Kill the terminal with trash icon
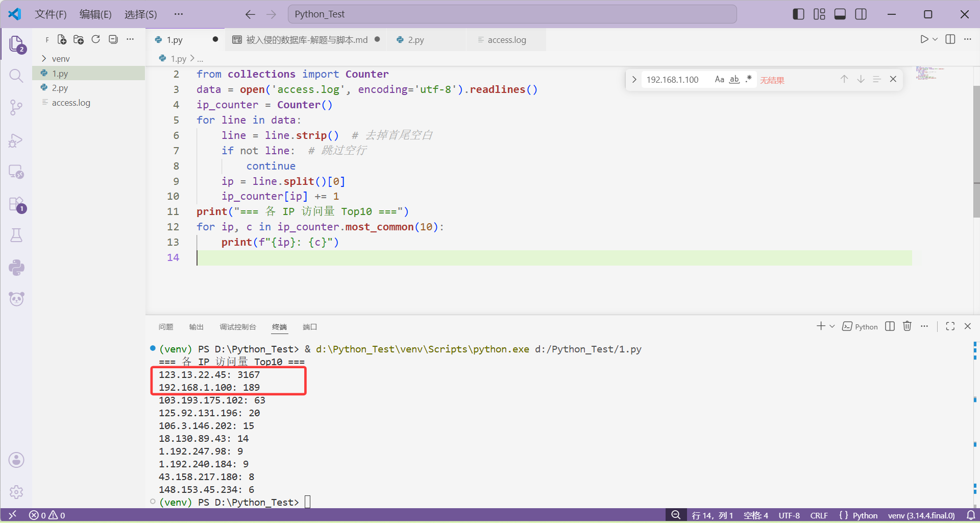The height and width of the screenshot is (523, 980). point(907,326)
